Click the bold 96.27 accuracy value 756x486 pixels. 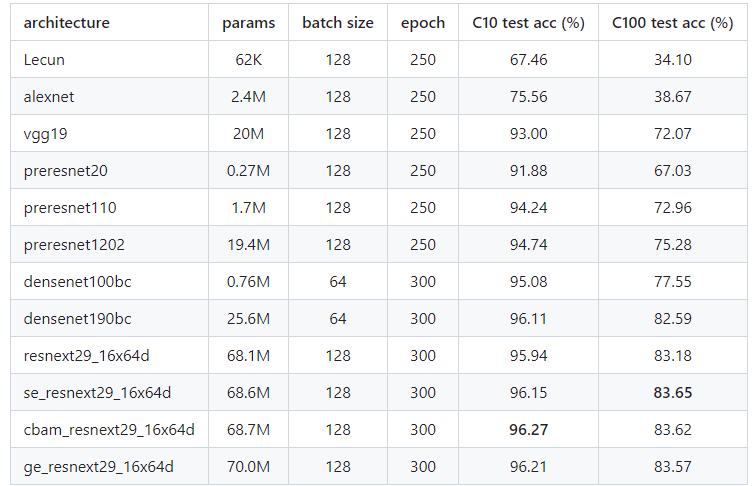(528, 430)
